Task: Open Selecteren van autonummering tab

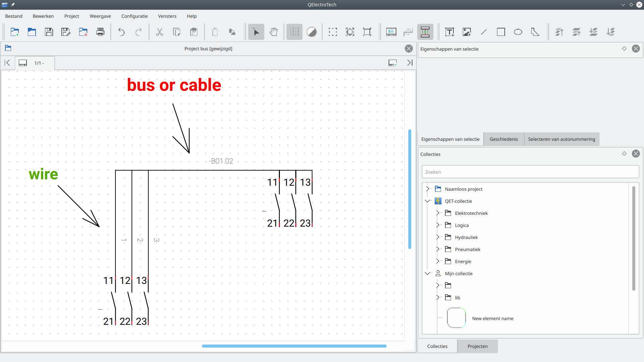Action: point(561,139)
